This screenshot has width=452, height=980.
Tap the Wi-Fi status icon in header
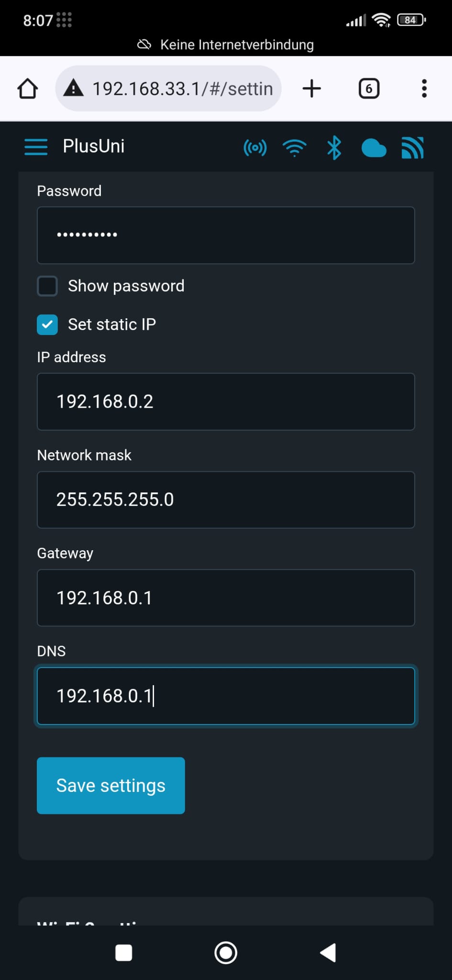point(295,148)
